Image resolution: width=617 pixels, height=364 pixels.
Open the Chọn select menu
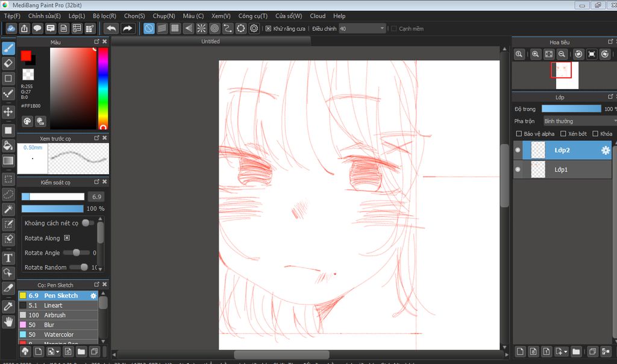pyautogui.click(x=134, y=16)
